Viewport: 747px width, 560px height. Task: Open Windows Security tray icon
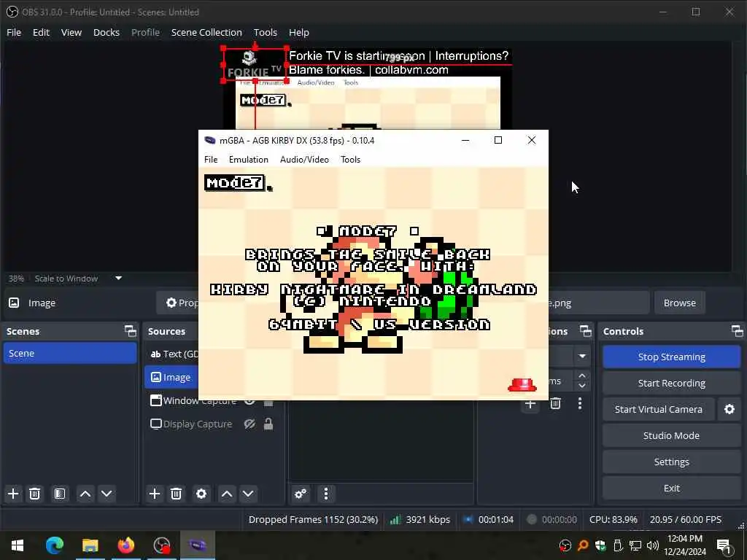(x=600, y=545)
